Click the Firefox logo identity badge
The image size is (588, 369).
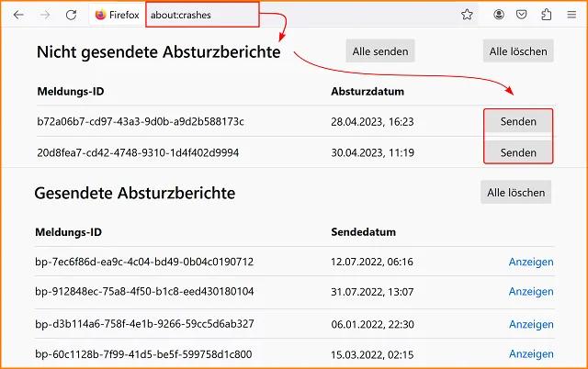point(117,15)
